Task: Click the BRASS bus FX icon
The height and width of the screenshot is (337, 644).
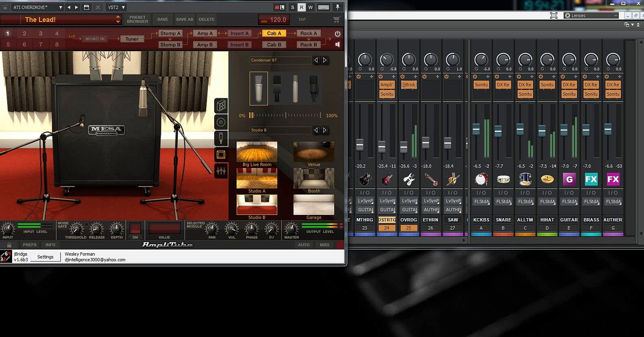Action: pos(591,179)
